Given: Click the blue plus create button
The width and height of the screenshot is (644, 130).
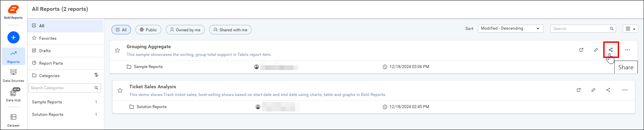Looking at the screenshot, I should tap(13, 37).
